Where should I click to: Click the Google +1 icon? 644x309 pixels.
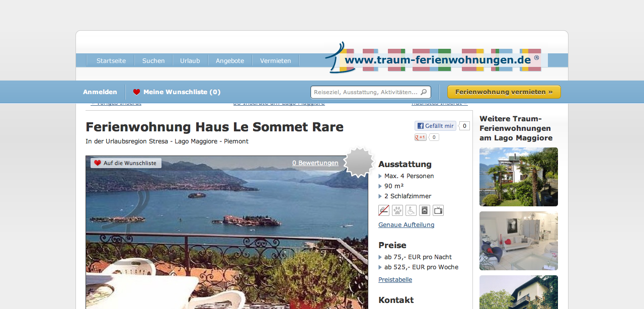pyautogui.click(x=421, y=137)
